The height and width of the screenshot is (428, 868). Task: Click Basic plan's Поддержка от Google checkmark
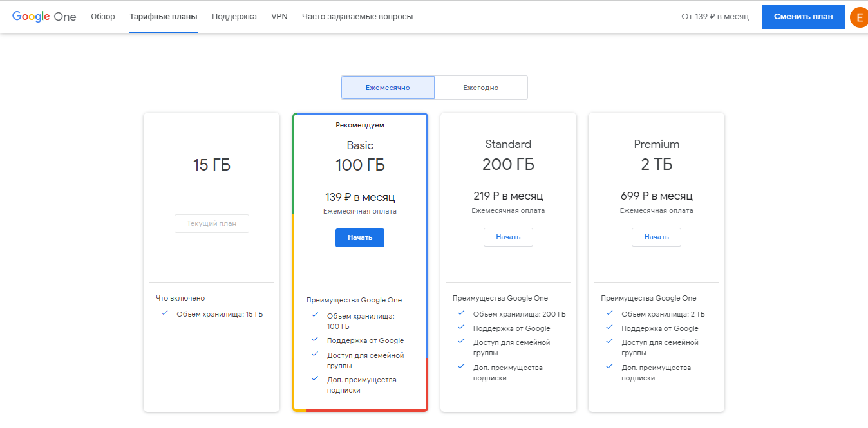(315, 339)
